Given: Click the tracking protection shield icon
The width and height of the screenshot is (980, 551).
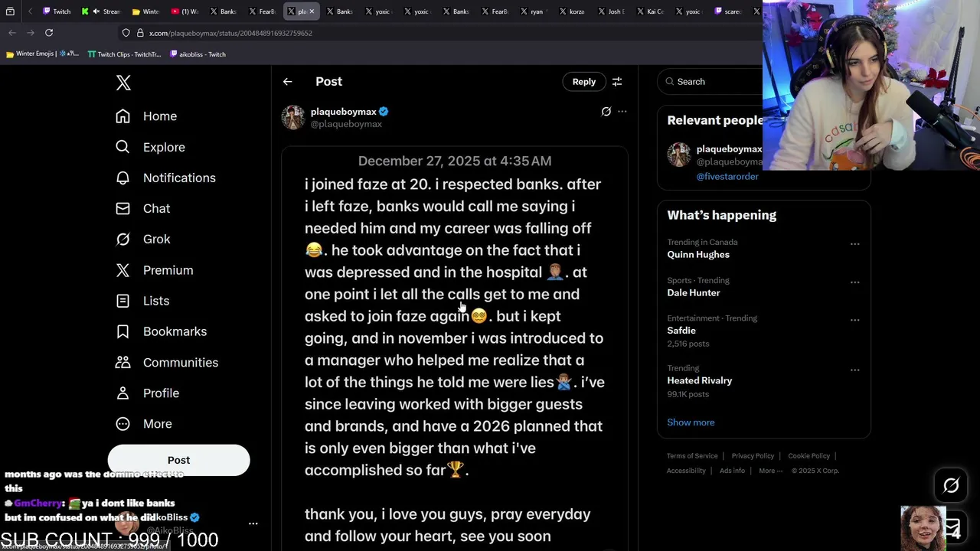Looking at the screenshot, I should pos(126,33).
